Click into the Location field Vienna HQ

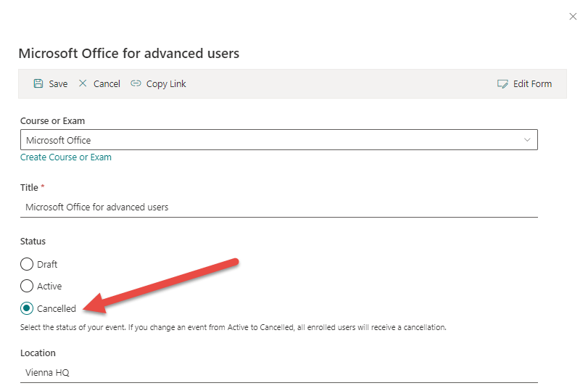(x=279, y=373)
